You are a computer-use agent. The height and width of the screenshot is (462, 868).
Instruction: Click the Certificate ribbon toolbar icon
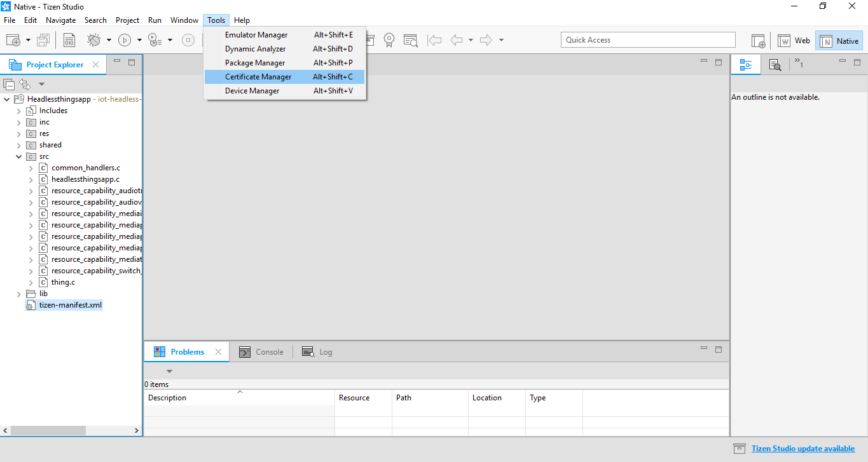[x=389, y=40]
